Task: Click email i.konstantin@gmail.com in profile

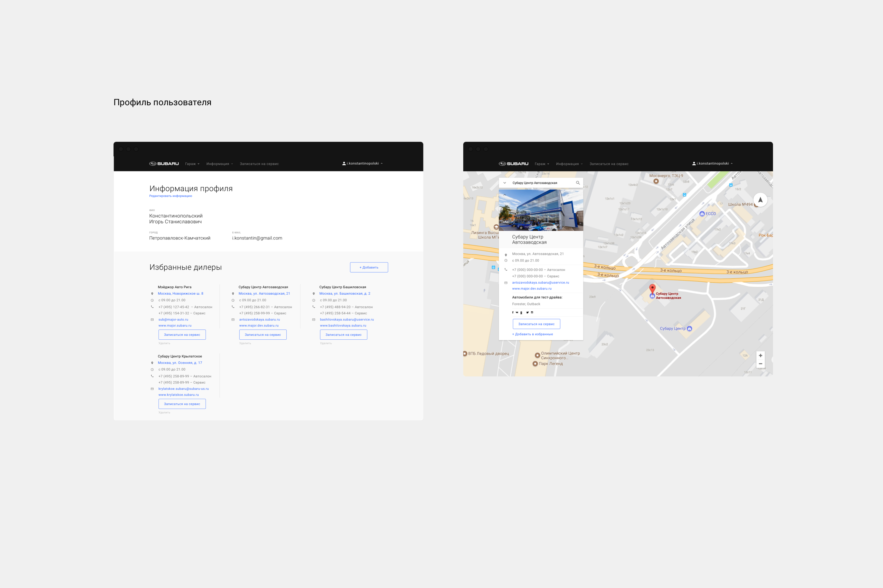Action: click(x=257, y=238)
